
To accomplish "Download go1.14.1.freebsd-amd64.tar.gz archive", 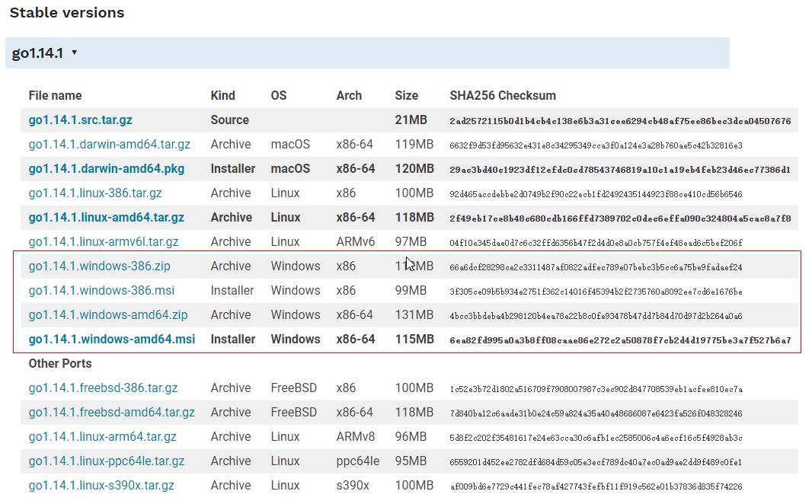I will (112, 412).
